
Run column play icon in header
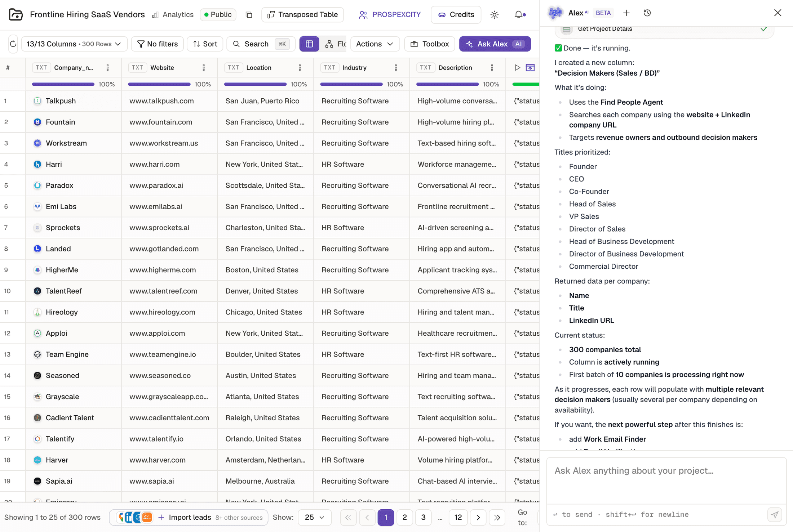(517, 68)
